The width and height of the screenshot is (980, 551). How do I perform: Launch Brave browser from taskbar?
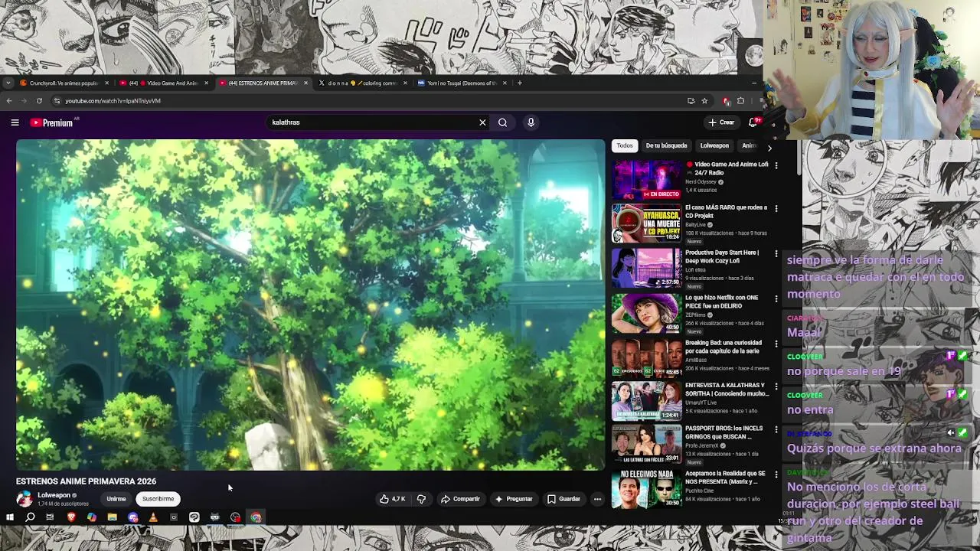point(71,517)
